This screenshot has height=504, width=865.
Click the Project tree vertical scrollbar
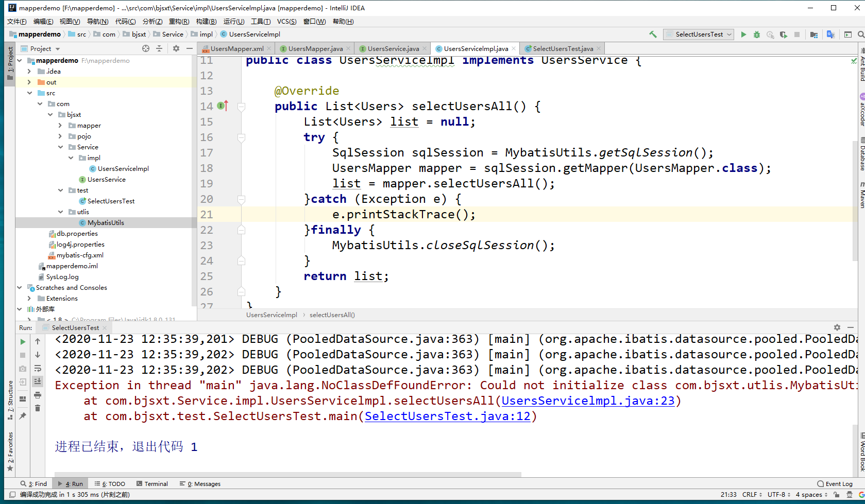pyautogui.click(x=194, y=180)
